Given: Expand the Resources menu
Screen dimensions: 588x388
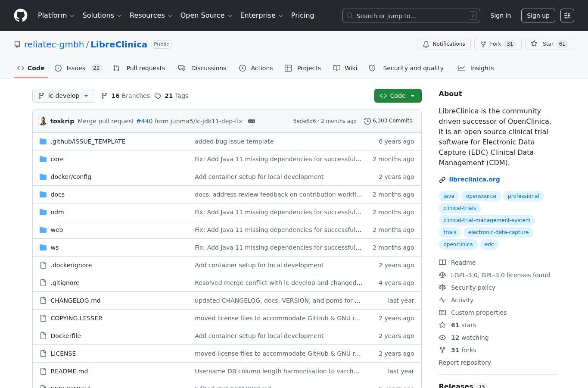Looking at the screenshot, I should (151, 16).
